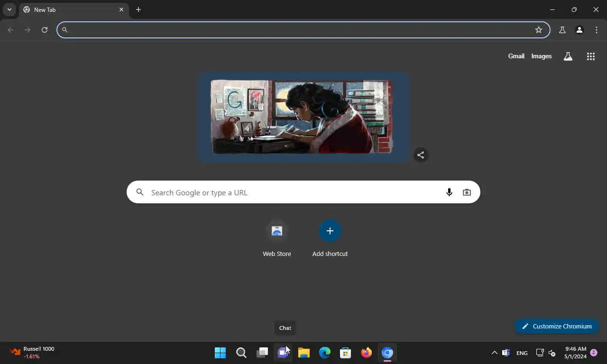Image resolution: width=607 pixels, height=364 pixels.
Task: Select the Chromium taskbar icon
Action: click(387, 353)
